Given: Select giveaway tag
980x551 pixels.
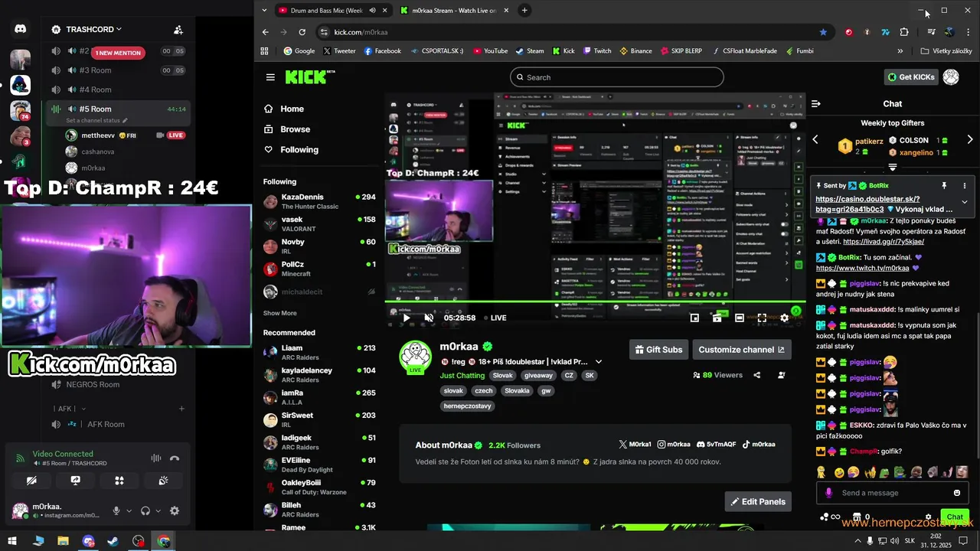Looking at the screenshot, I should [x=538, y=376].
